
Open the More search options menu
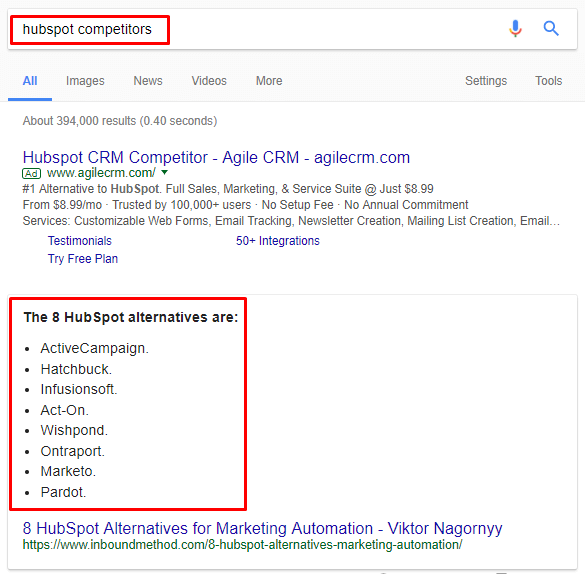pos(269,81)
